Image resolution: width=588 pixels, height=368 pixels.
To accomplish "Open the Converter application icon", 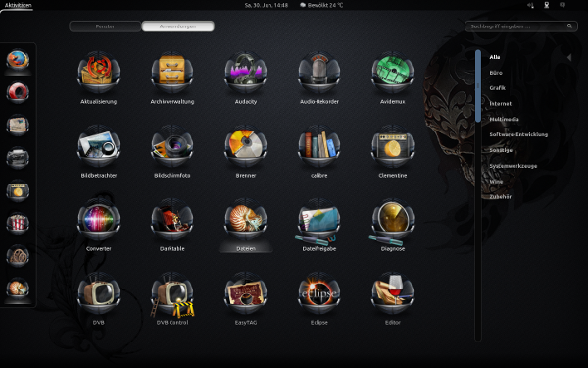I will pyautogui.click(x=99, y=219).
